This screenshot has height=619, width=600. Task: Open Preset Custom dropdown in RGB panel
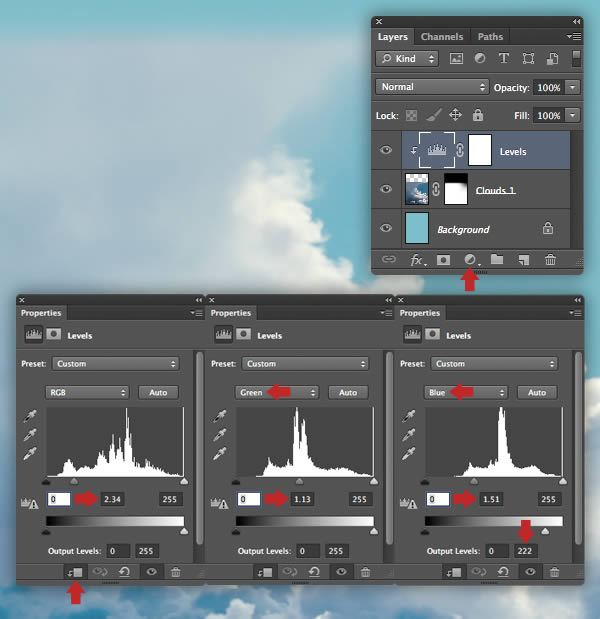(116, 364)
